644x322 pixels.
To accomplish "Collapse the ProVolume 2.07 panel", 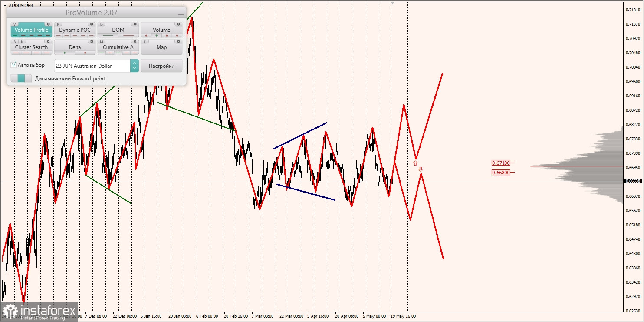I will (x=181, y=14).
